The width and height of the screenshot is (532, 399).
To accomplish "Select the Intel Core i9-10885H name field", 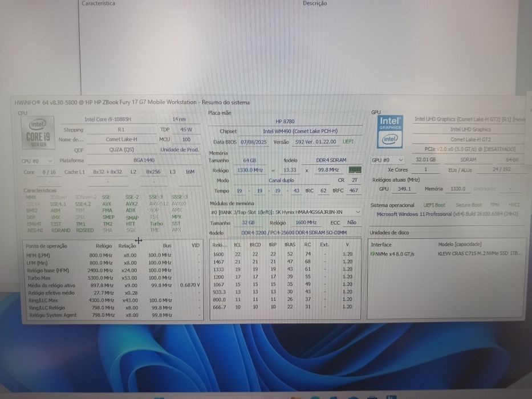I will click(x=108, y=120).
